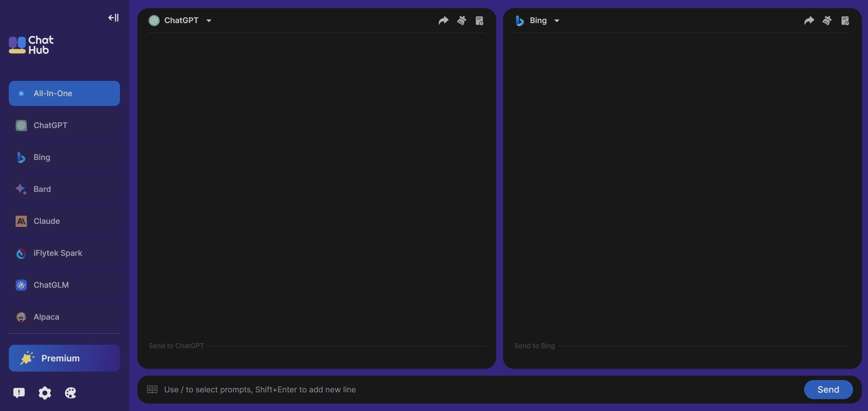Select All-In-One in the sidebar
868x411 pixels.
[x=64, y=93]
